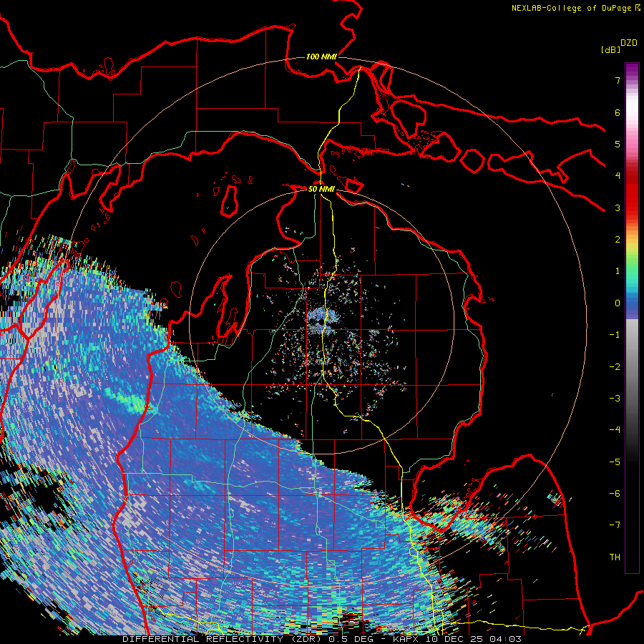Select the DZD legend title
The height and width of the screenshot is (644, 644).
pyautogui.click(x=629, y=43)
